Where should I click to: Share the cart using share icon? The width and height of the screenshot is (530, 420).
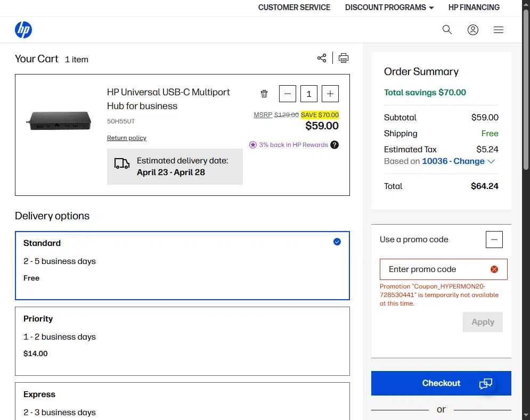tap(322, 58)
